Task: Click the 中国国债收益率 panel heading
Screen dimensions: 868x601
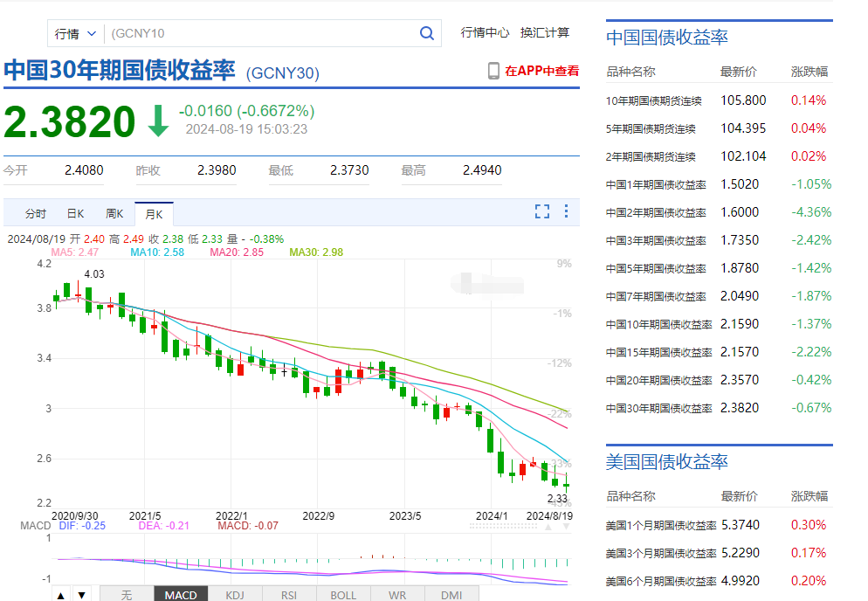Action: [667, 37]
